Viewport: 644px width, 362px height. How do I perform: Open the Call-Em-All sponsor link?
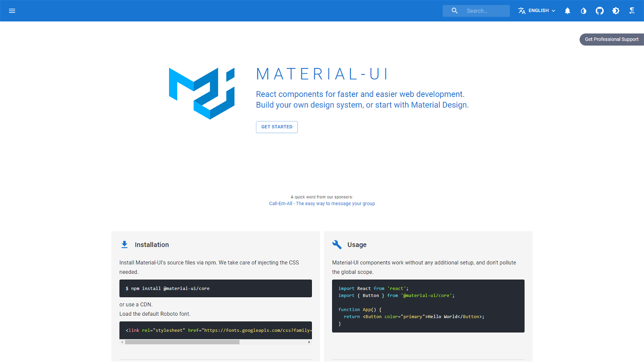click(322, 204)
